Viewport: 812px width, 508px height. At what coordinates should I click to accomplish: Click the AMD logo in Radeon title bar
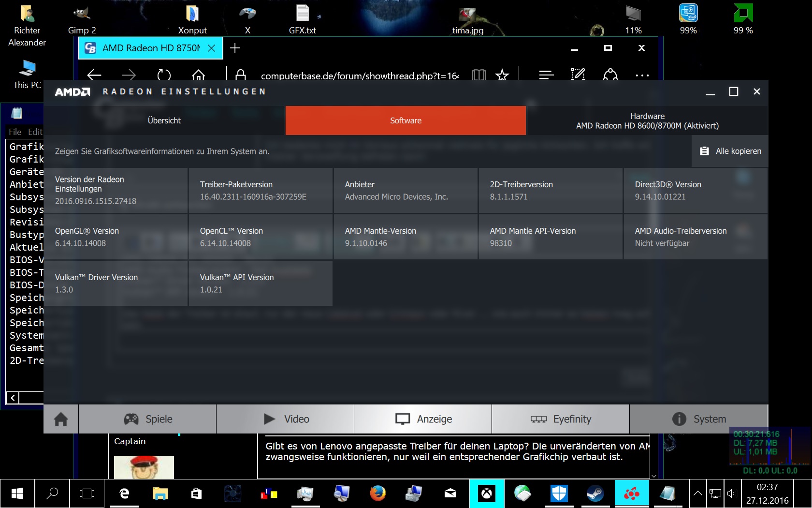tap(72, 92)
